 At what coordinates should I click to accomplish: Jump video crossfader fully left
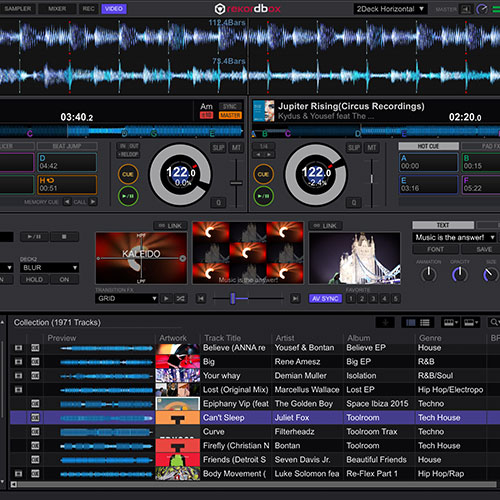pos(201,298)
